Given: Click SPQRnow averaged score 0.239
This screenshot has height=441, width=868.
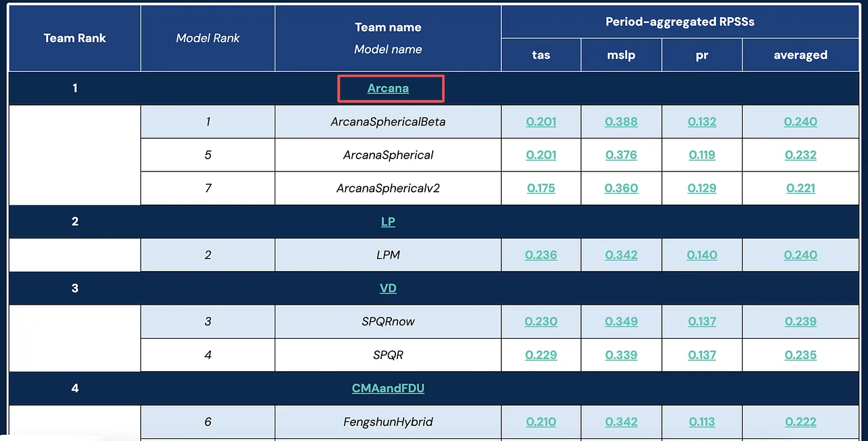Looking at the screenshot, I should point(801,322).
